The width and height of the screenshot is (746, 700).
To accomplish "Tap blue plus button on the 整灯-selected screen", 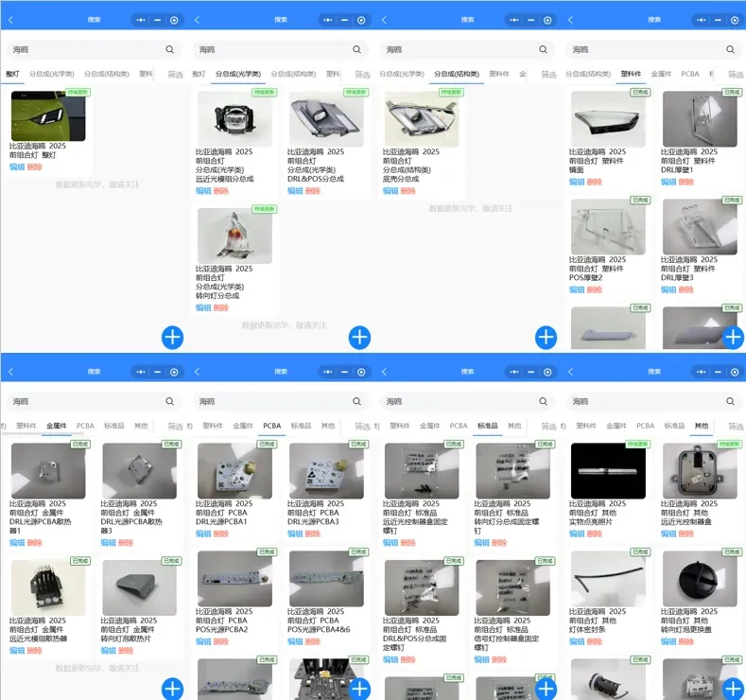I will coord(172,338).
